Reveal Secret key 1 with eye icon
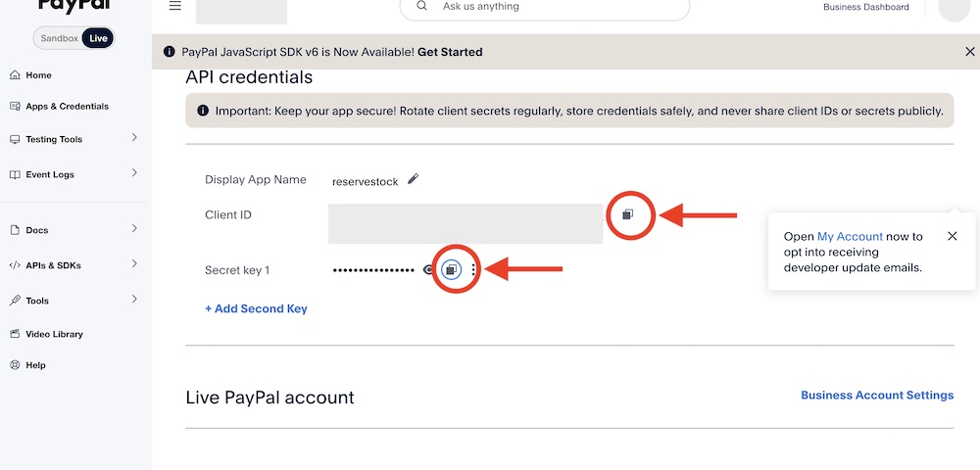The height and width of the screenshot is (470, 980). point(428,269)
